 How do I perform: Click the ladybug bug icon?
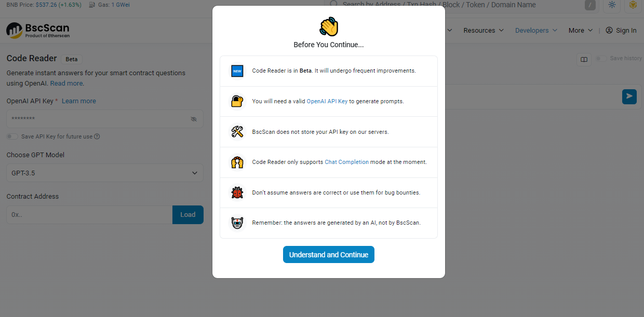(x=237, y=192)
